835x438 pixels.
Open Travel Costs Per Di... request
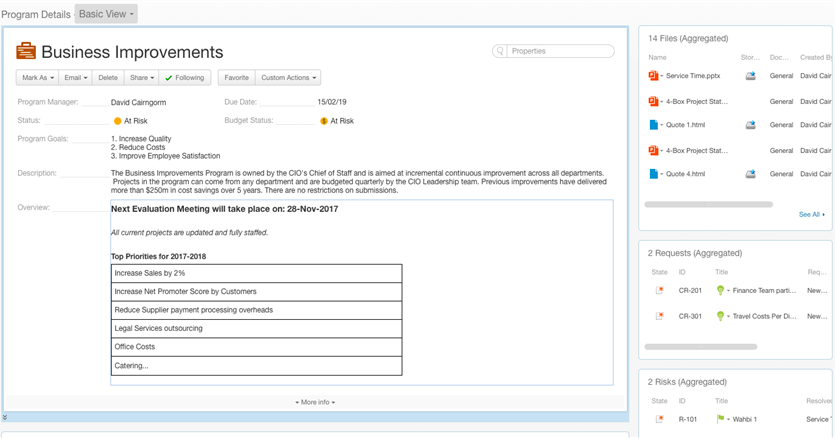(x=764, y=316)
